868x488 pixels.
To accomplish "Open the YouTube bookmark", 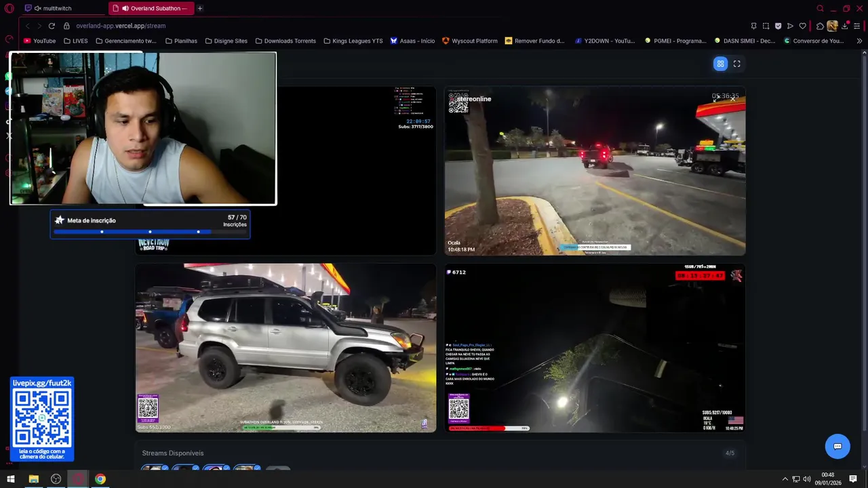I will tap(39, 41).
